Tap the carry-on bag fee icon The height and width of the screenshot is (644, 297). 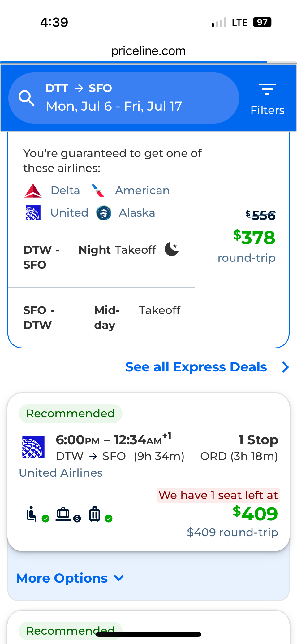(x=63, y=514)
